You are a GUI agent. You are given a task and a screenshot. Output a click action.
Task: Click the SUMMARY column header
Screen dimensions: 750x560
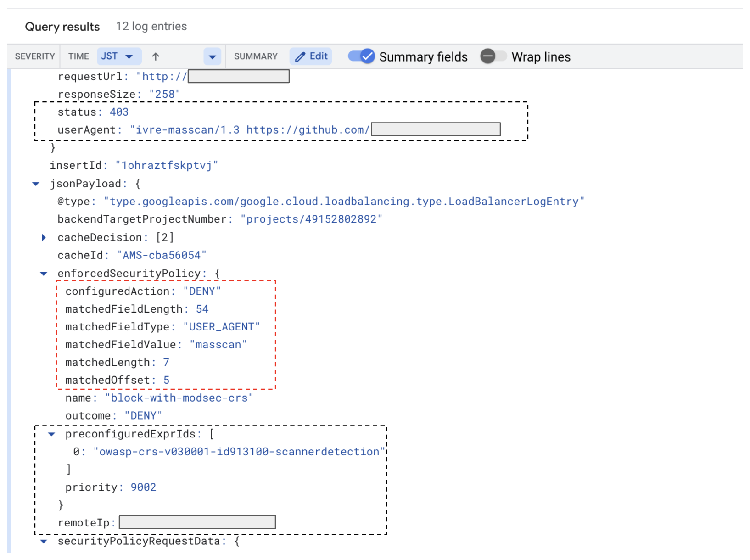[x=256, y=56]
